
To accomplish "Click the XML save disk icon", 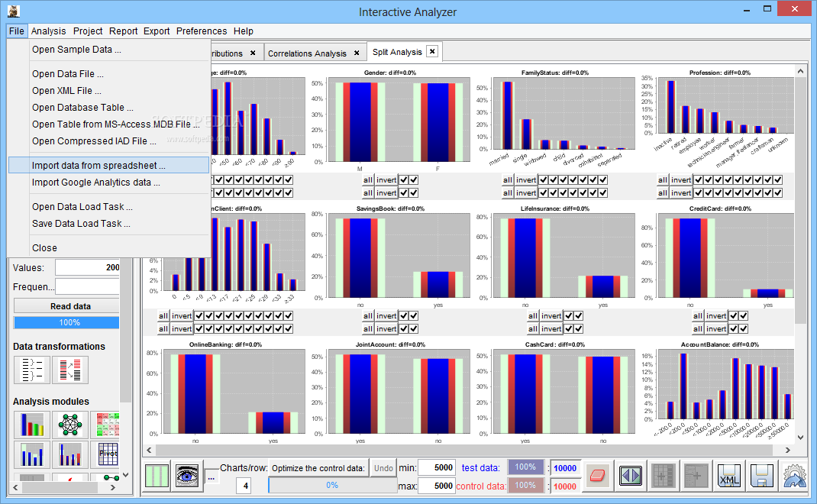I will pos(728,475).
